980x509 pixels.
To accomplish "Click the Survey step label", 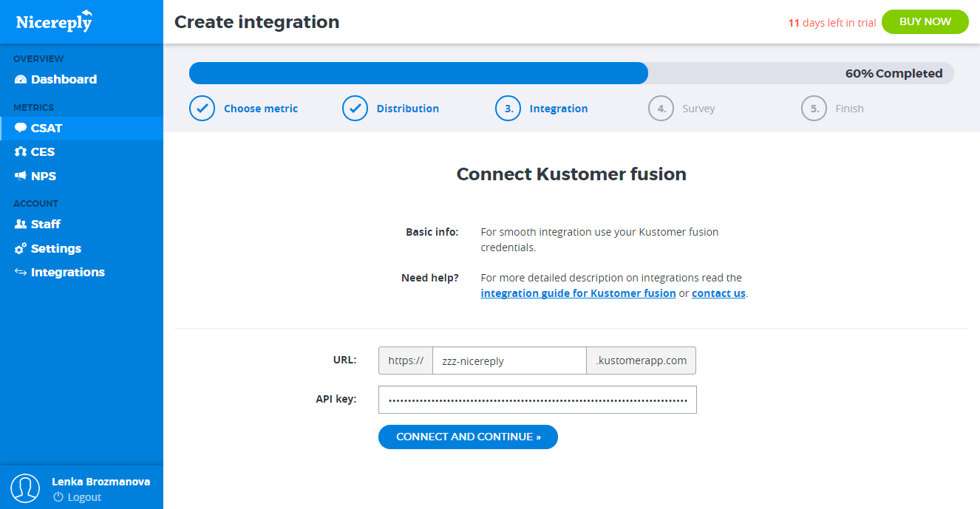I will click(x=698, y=109).
